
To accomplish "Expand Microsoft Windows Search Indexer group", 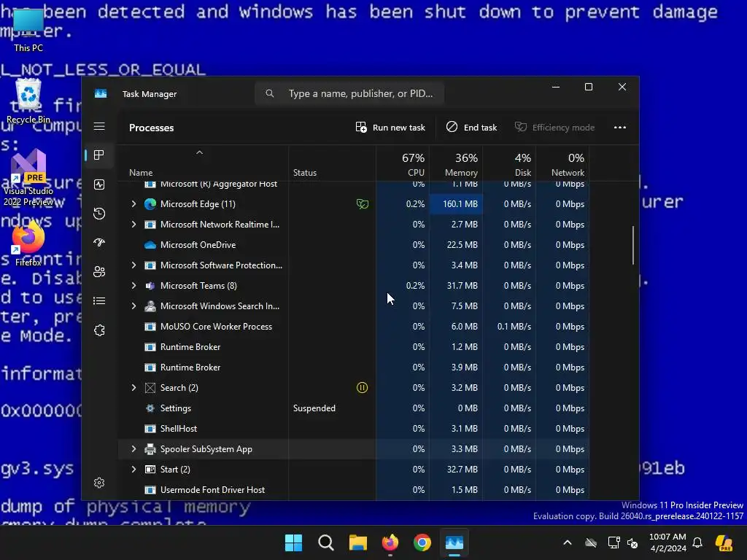I will coord(134,306).
